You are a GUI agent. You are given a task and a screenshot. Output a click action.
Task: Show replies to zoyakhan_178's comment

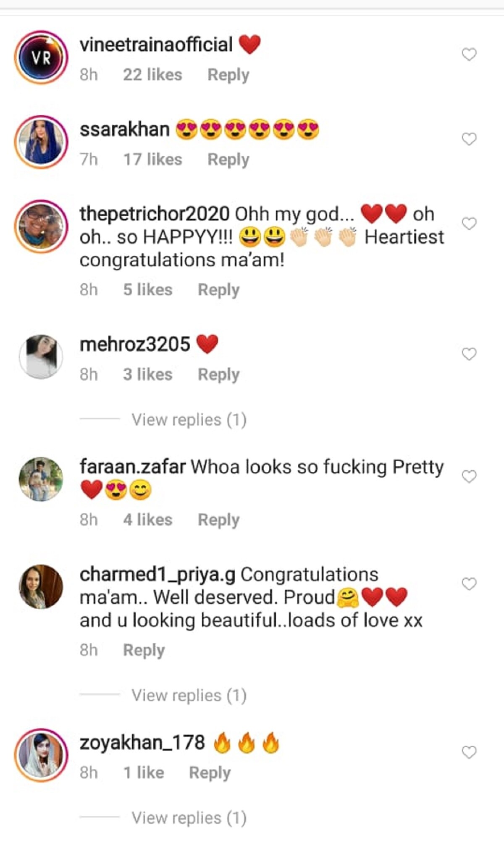(189, 818)
